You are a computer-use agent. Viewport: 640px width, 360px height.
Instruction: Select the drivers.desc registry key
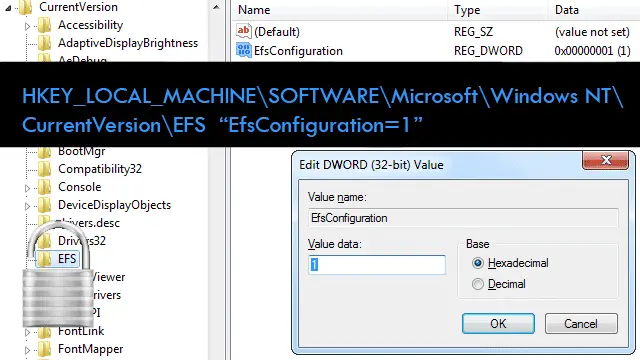click(x=87, y=223)
